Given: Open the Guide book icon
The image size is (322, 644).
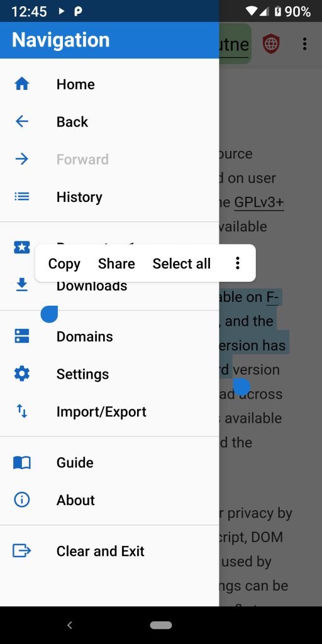Looking at the screenshot, I should 22,463.
